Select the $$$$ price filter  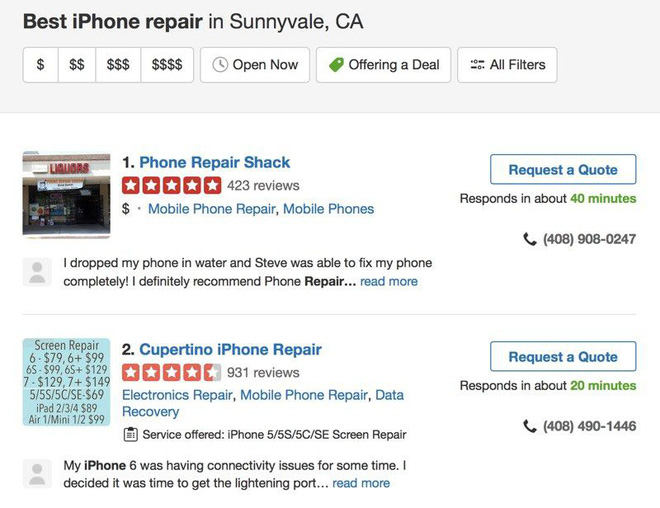[x=167, y=65]
